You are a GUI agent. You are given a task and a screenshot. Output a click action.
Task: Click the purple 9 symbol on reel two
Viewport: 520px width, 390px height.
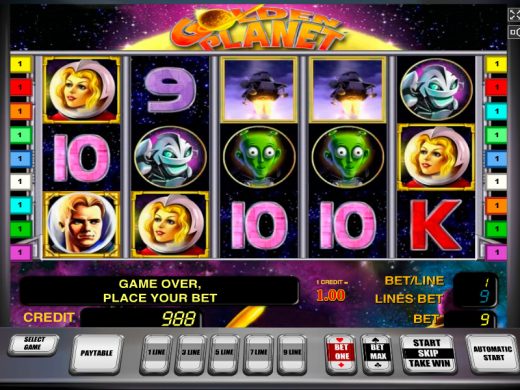[x=170, y=90]
